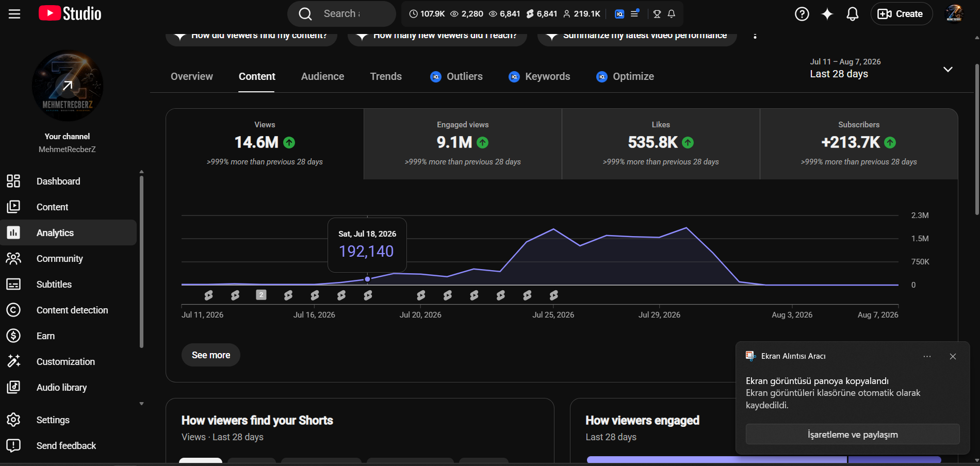This screenshot has width=980, height=466.
Task: Click the clock icon showing 107.9K
Action: coord(413,14)
